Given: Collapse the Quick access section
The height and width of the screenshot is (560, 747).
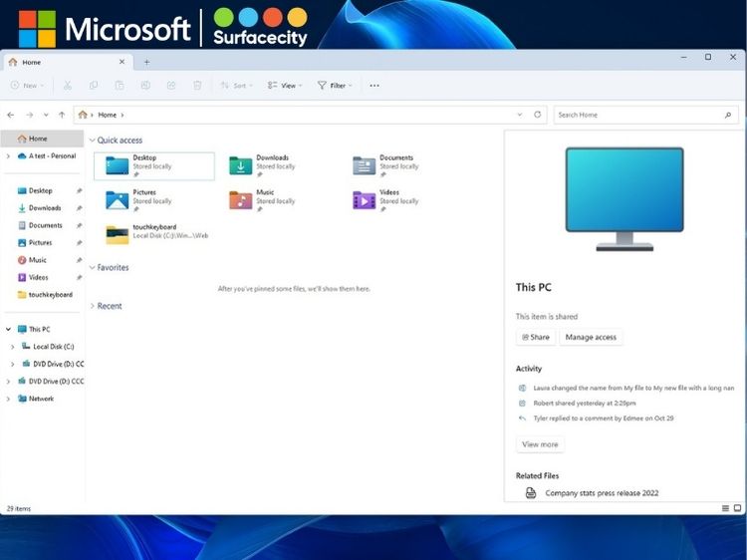Looking at the screenshot, I should [92, 140].
